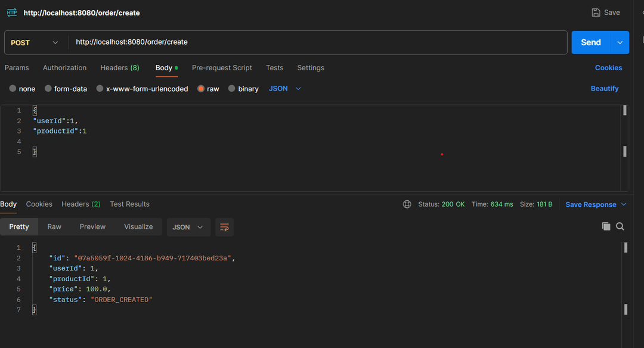
Task: Choose the binary body radio option
Action: click(232, 89)
